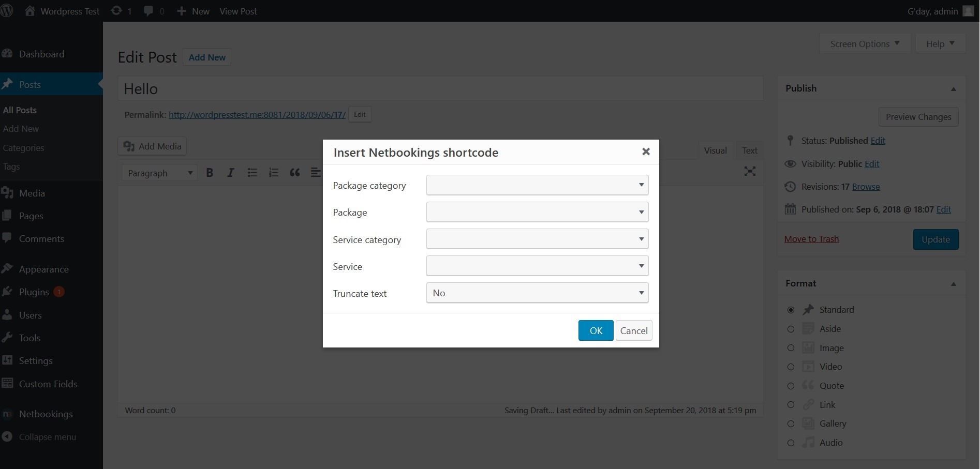Viewport: 980px width, 469px height.
Task: Open Categories submenu
Action: pos(23,147)
